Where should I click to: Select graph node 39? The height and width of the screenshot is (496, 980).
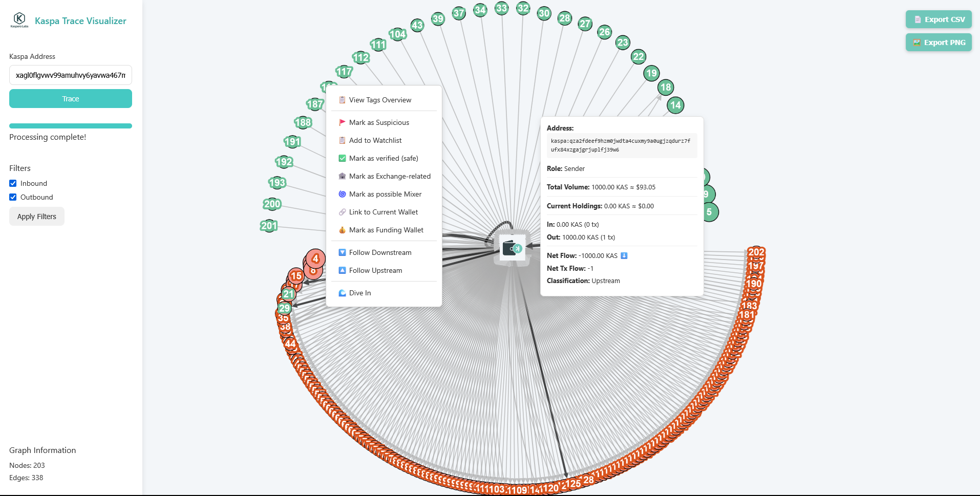coord(438,19)
